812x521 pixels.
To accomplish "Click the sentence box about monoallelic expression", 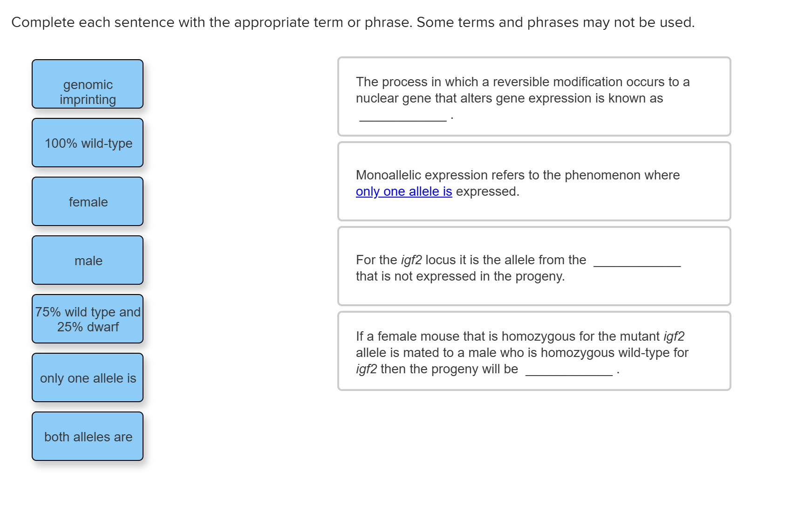I will coord(533,182).
